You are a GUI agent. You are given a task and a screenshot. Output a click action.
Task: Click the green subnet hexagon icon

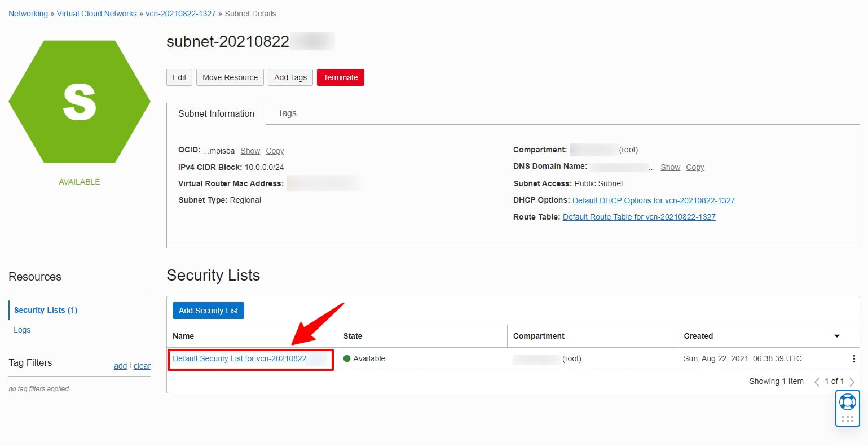[79, 100]
